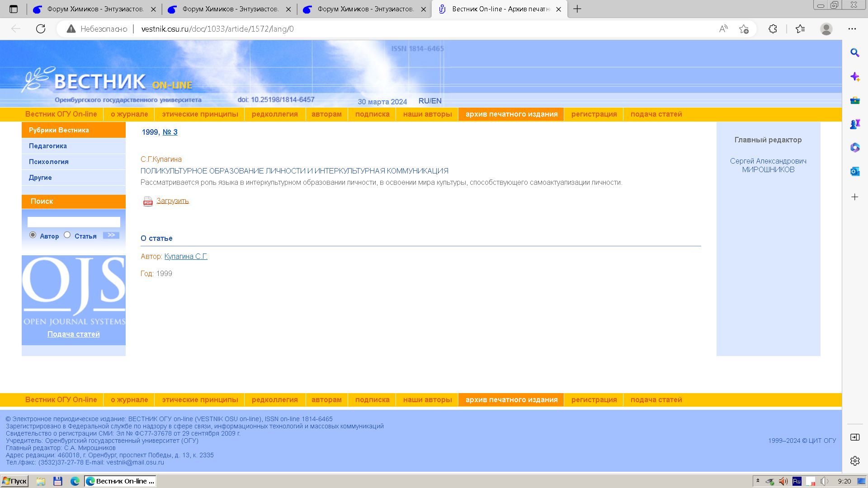Click the Copilot sparkle sidebar icon

[x=854, y=77]
